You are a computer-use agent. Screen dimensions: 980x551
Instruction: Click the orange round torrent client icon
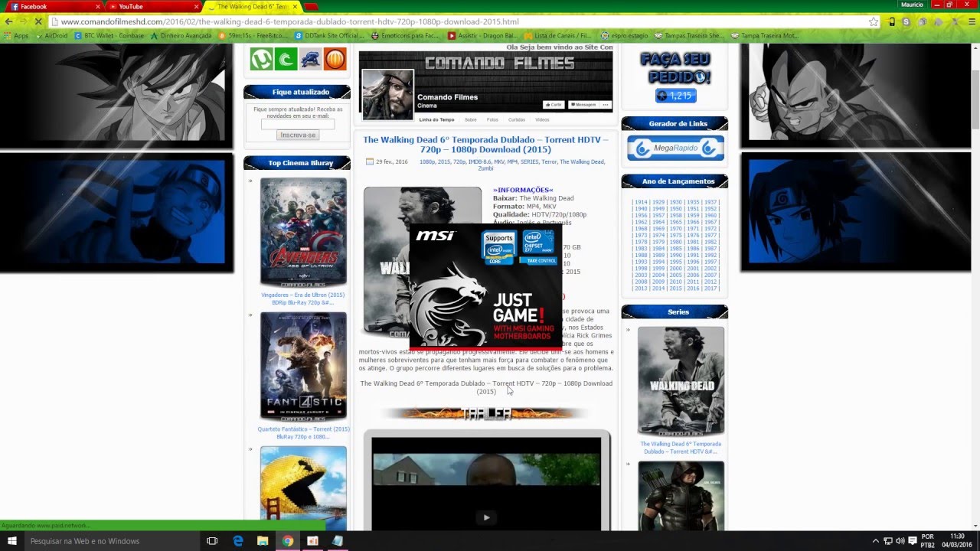(335, 59)
